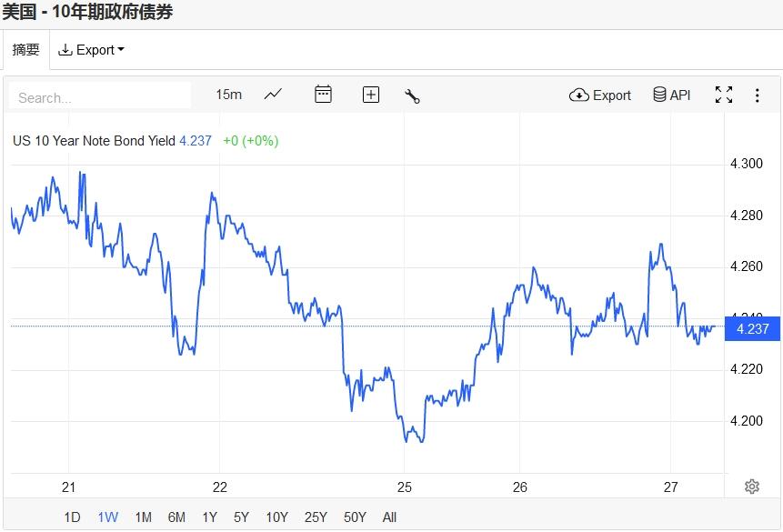This screenshot has height=532, width=783.
Task: Toggle fullscreen chart view
Action: [x=724, y=95]
